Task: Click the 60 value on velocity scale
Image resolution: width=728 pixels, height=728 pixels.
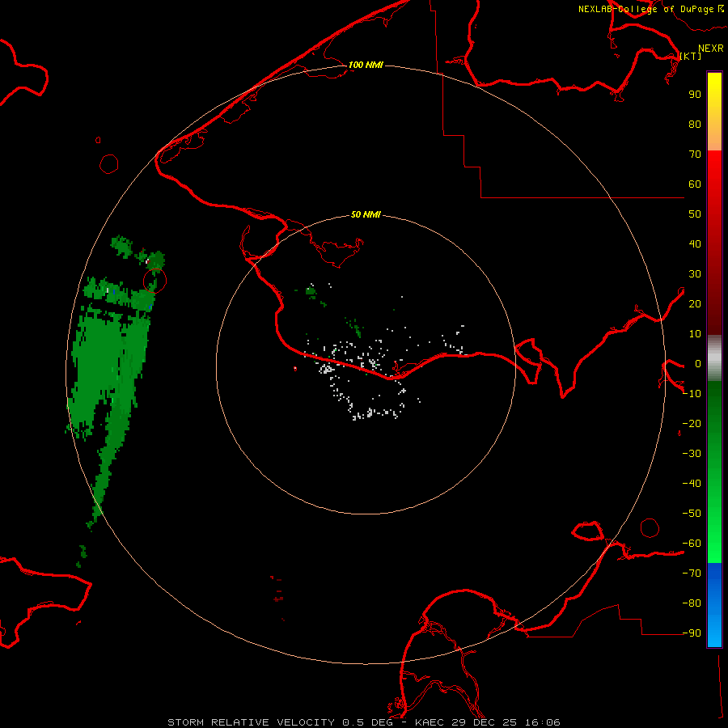Action: pos(695,184)
